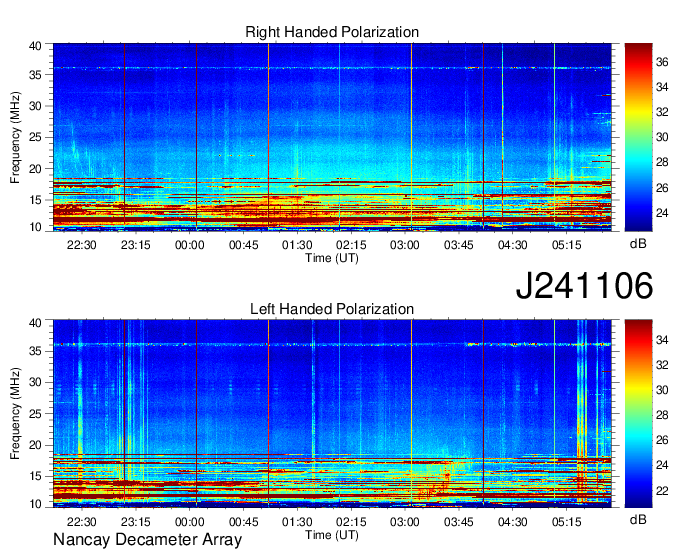
Task: Click the "28" value on Left Handed colorbar
Action: [662, 415]
